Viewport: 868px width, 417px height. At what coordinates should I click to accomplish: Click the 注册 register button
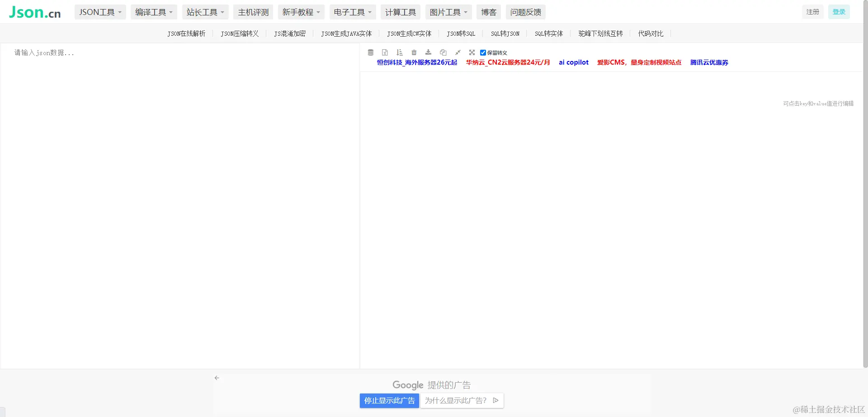[813, 12]
